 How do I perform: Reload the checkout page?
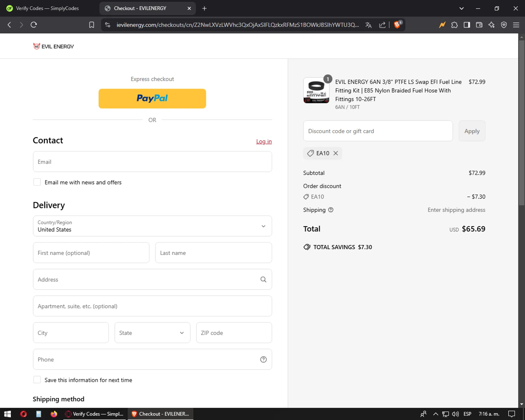point(34,25)
